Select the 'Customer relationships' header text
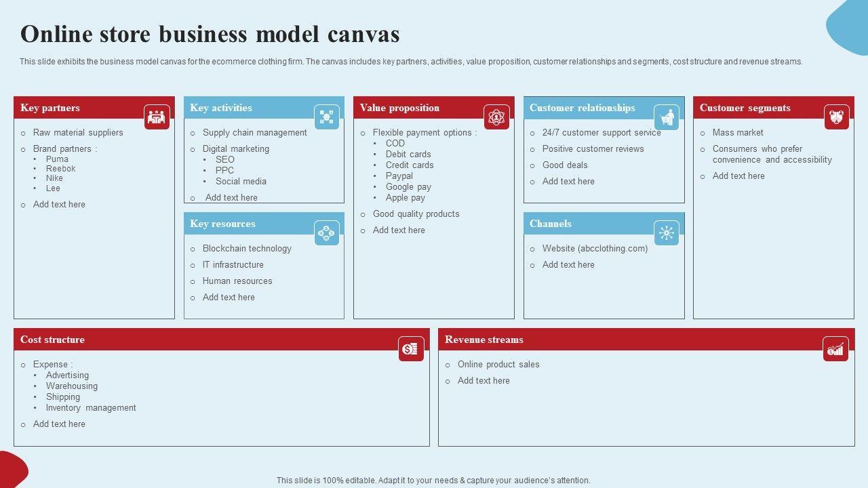This screenshot has height=488, width=868. click(583, 108)
